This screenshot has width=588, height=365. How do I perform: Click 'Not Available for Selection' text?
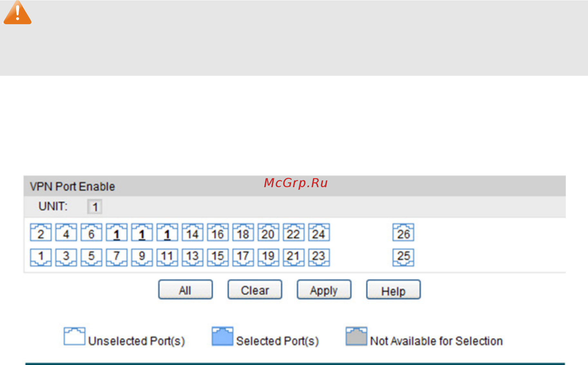[x=437, y=341]
